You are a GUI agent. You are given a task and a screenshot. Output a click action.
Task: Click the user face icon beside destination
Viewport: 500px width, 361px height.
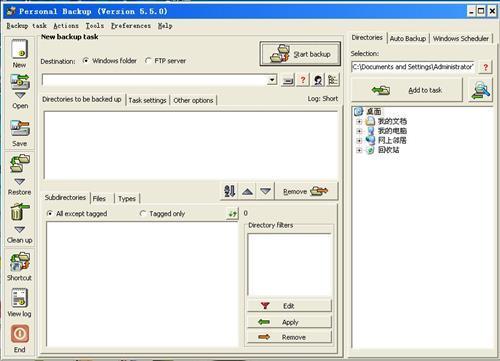click(318, 80)
